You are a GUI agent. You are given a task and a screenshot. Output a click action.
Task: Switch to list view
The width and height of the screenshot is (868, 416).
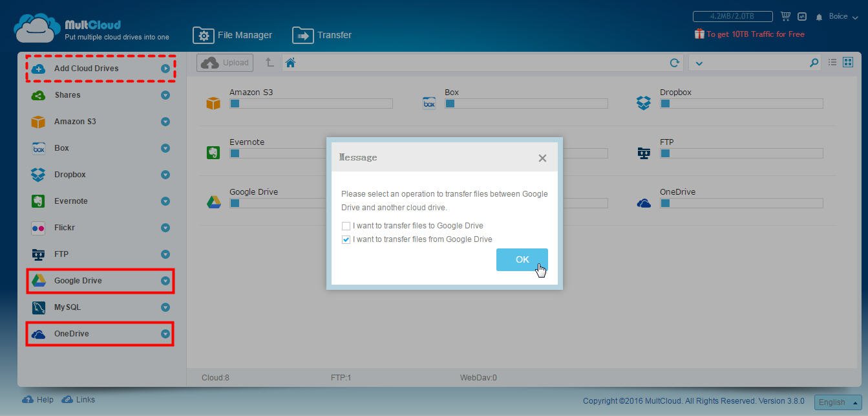coord(832,62)
